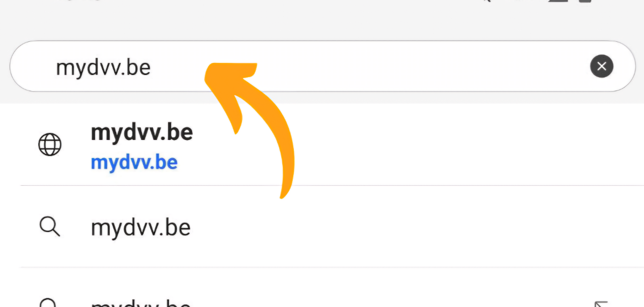Tap the globe icon beside the mydvv.be site suggestion
This screenshot has height=307, width=644.
click(x=50, y=145)
